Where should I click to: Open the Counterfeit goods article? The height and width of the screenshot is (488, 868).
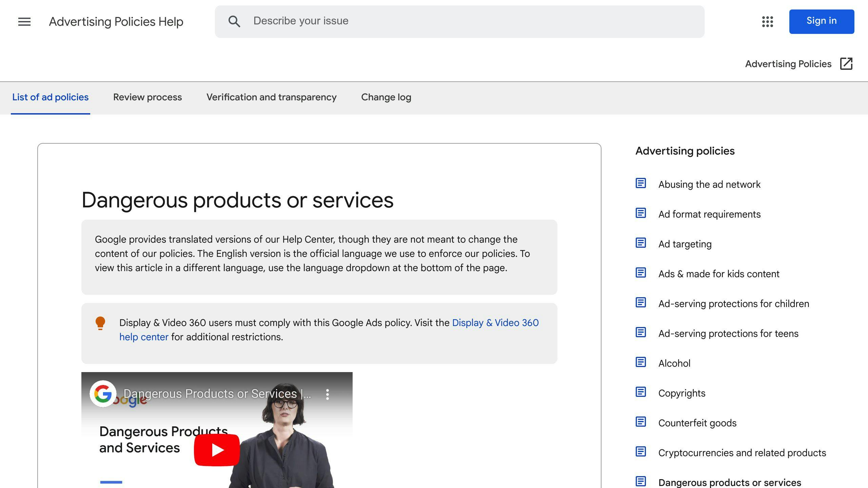[x=697, y=423]
